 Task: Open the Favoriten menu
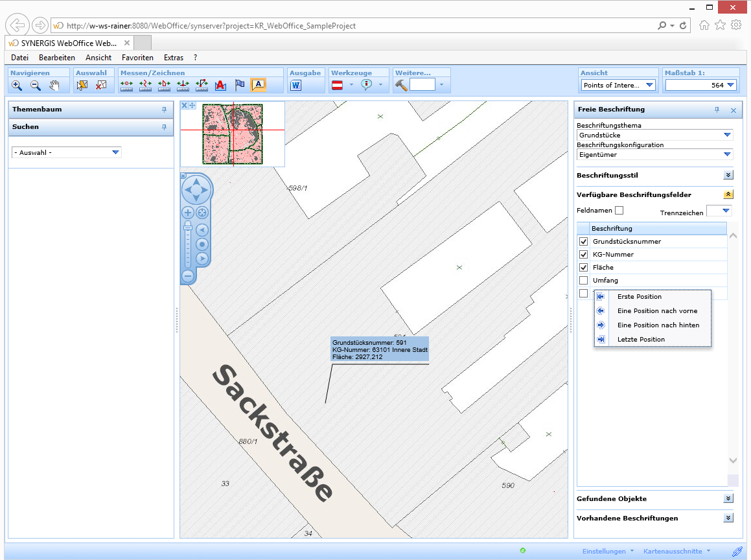(x=137, y=58)
